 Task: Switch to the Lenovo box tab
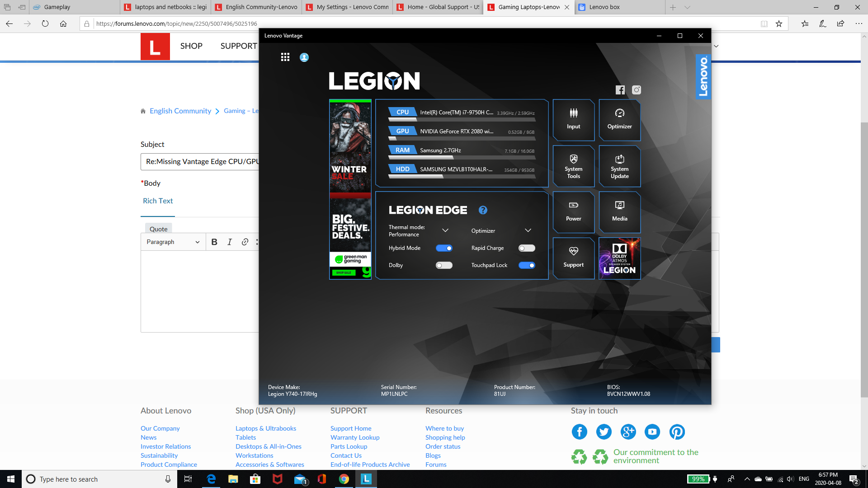620,7
